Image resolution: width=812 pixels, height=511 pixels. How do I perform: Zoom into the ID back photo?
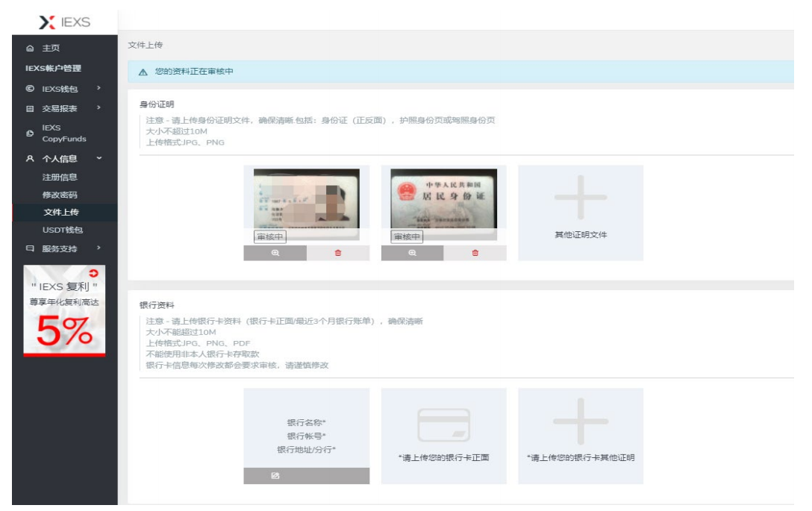click(412, 253)
